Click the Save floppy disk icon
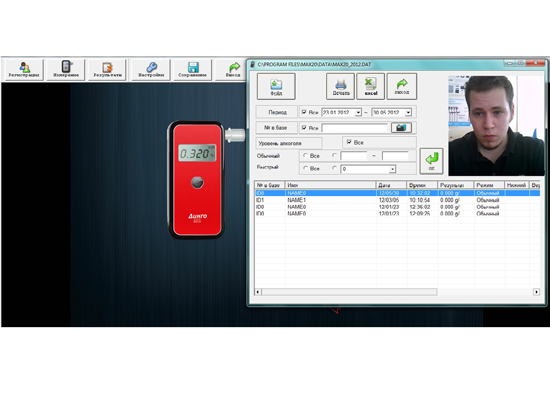The width and height of the screenshot is (550, 400). point(193,69)
